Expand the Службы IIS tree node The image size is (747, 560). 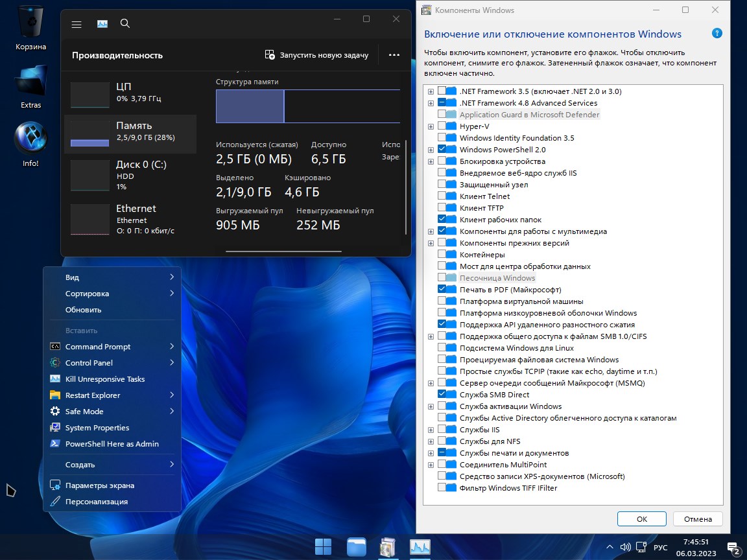click(431, 430)
